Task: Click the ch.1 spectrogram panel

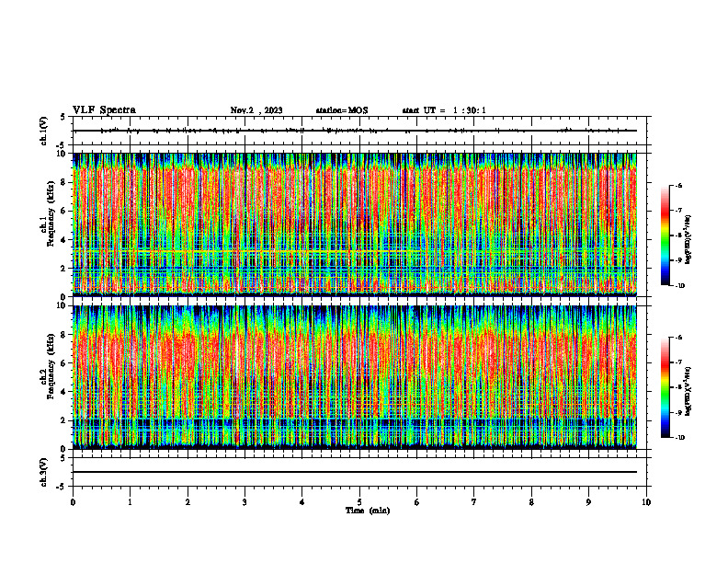Action: pos(355,224)
